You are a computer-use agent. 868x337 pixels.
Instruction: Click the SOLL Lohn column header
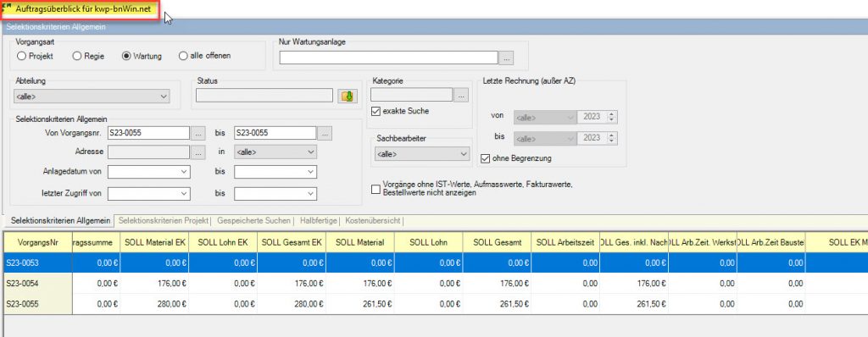(x=428, y=242)
